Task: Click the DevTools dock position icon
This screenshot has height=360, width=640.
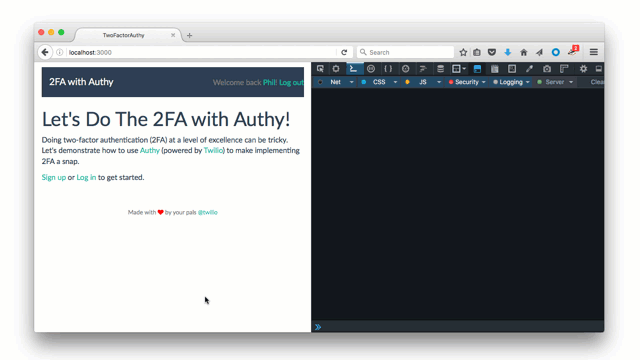Action: click(x=598, y=69)
